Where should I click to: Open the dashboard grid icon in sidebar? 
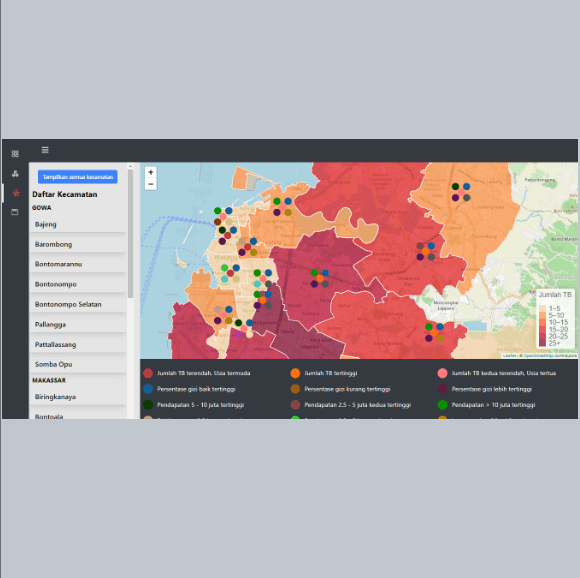(x=15, y=153)
